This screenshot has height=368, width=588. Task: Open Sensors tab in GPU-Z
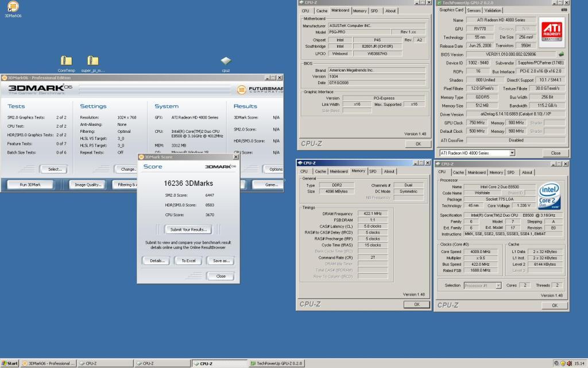pos(474,10)
